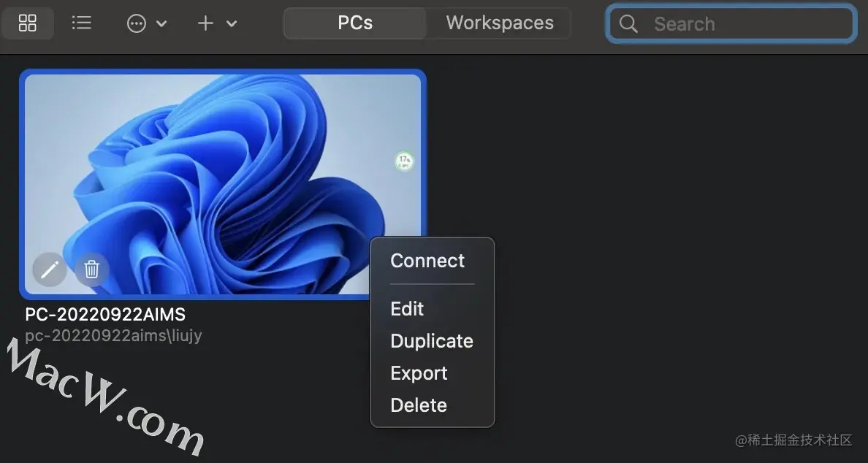Edit PC with the pencil icon

tap(50, 270)
